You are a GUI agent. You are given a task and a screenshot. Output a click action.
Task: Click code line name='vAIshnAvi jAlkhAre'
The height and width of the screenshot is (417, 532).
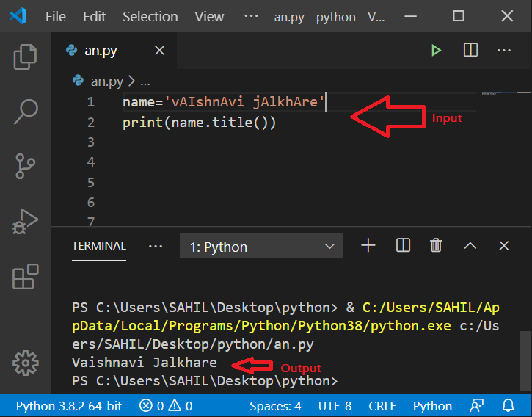(223, 102)
